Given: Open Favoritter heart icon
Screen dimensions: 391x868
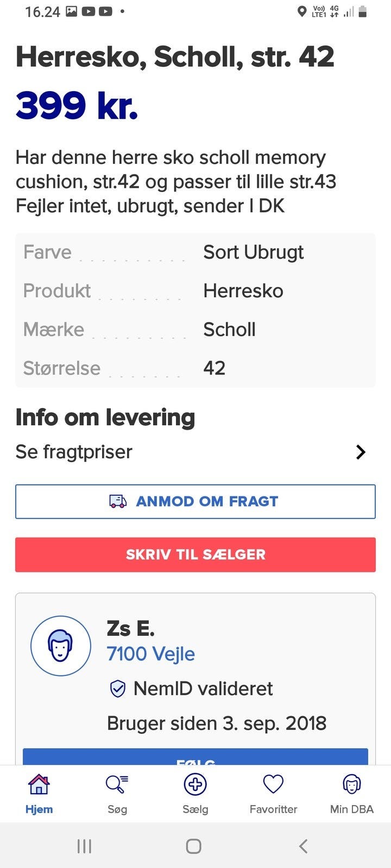Looking at the screenshot, I should 273,784.
